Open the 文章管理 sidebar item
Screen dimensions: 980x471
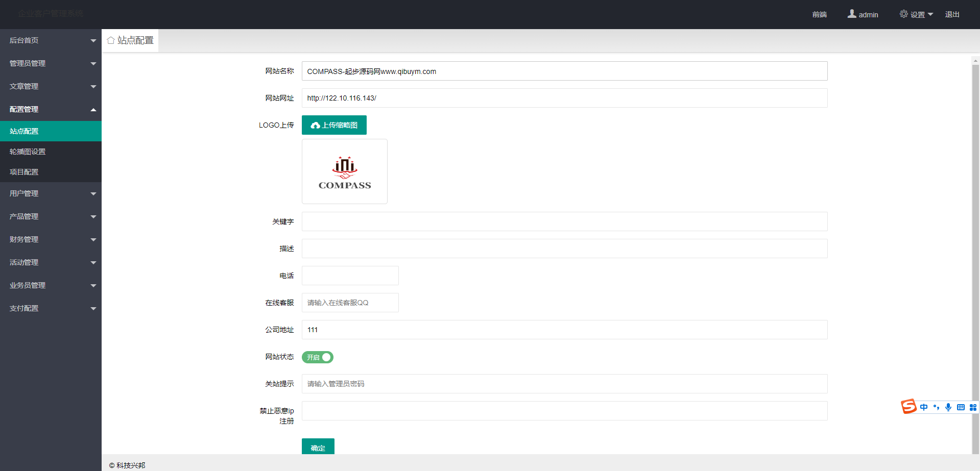(51, 86)
